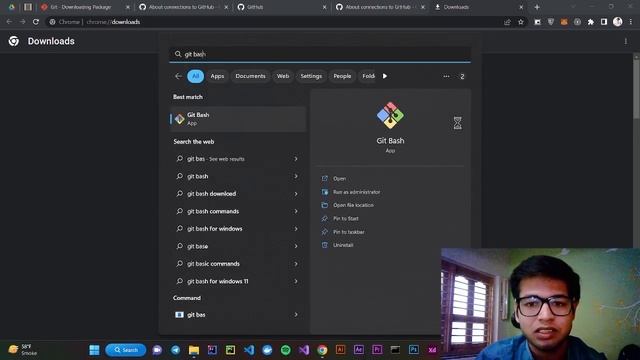640x360 pixels.
Task: Expand the 'git bash' web suggestion arrow
Action: (296, 176)
